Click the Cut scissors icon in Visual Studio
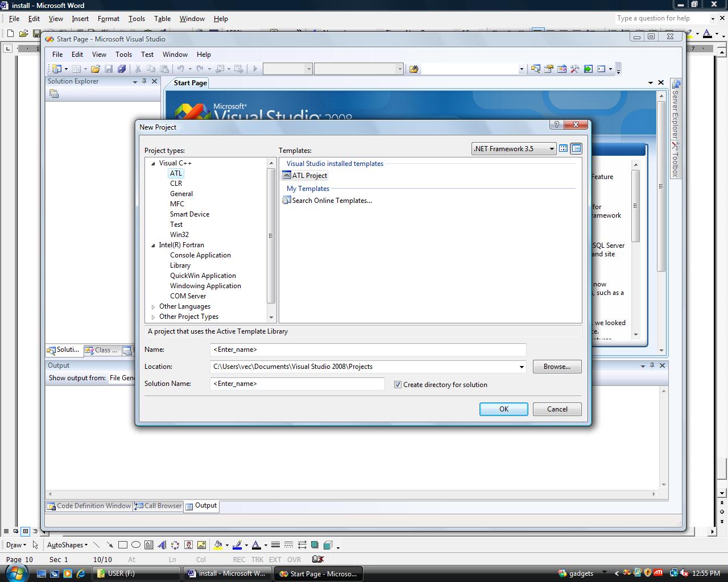This screenshot has height=582, width=728. tap(138, 69)
